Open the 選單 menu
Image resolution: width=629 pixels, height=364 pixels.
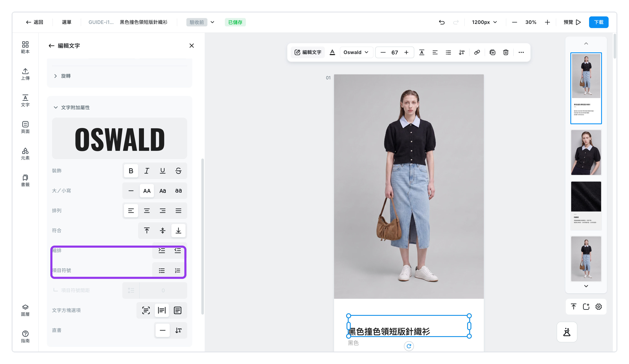[x=66, y=22]
